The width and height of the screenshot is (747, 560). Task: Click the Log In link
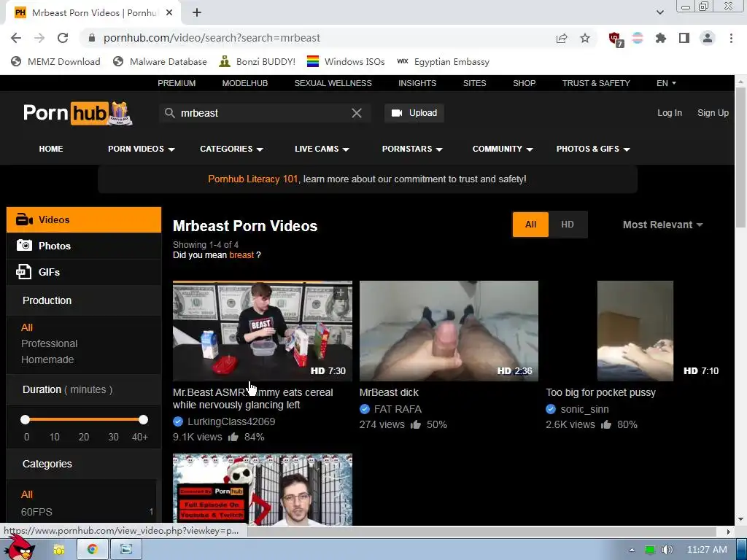670,113
